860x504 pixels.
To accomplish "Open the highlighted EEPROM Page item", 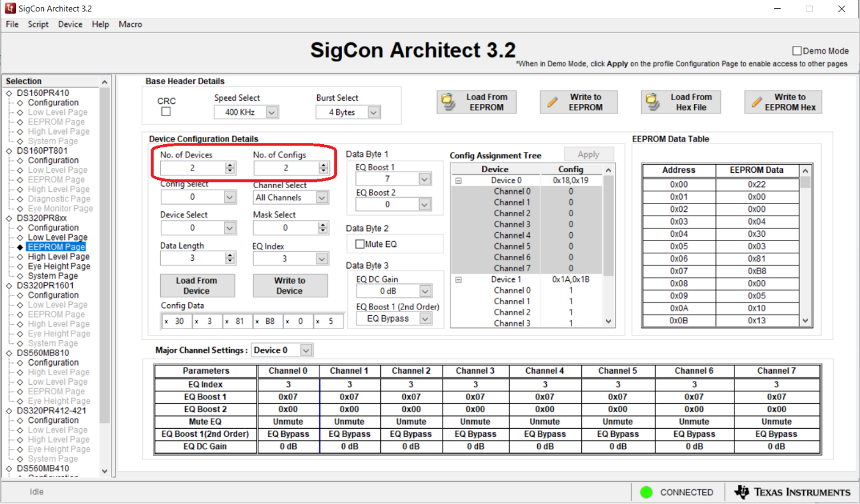I will click(x=56, y=247).
